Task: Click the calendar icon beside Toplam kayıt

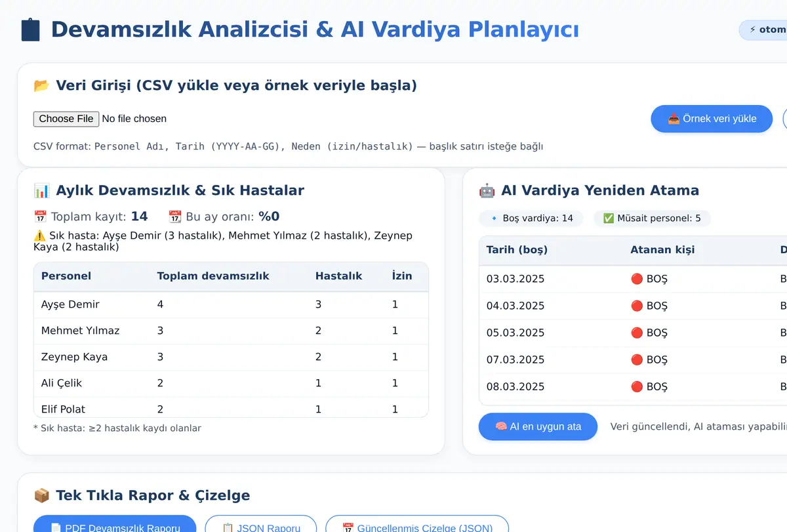Action: click(x=40, y=216)
